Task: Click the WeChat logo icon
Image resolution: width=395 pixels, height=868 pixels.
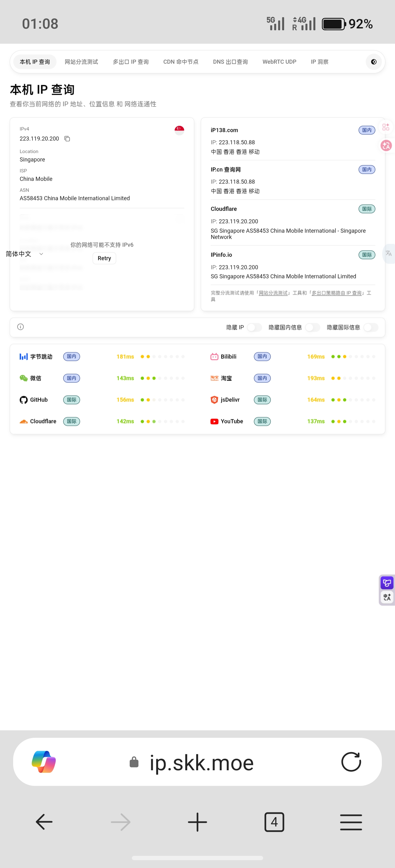Action: [x=24, y=378]
